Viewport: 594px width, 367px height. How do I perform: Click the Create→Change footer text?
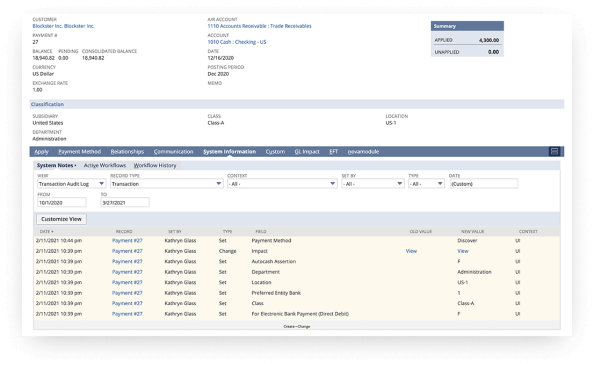click(297, 326)
